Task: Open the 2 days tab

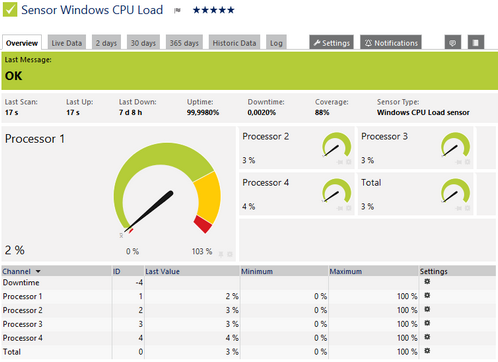Action: pyautogui.click(x=106, y=43)
